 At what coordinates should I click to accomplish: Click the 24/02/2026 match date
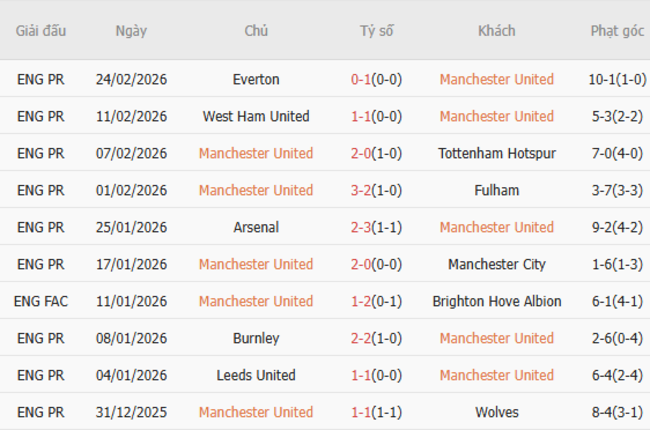click(131, 79)
